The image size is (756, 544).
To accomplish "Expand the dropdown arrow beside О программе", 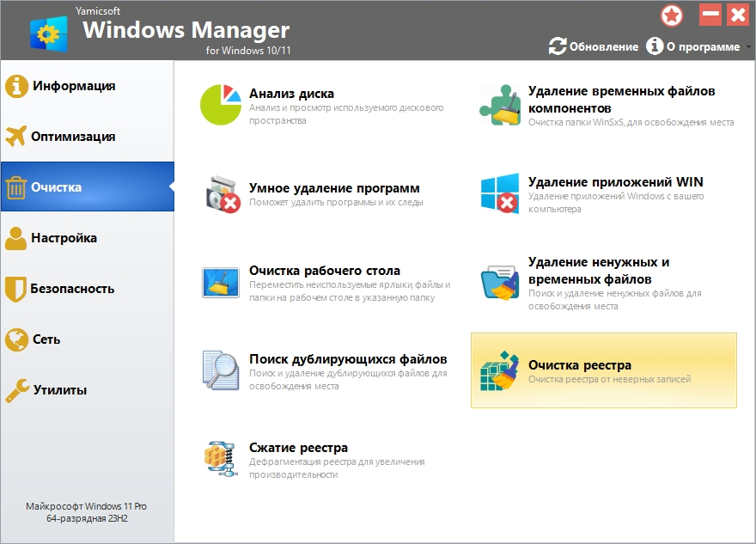I will pos(747,47).
